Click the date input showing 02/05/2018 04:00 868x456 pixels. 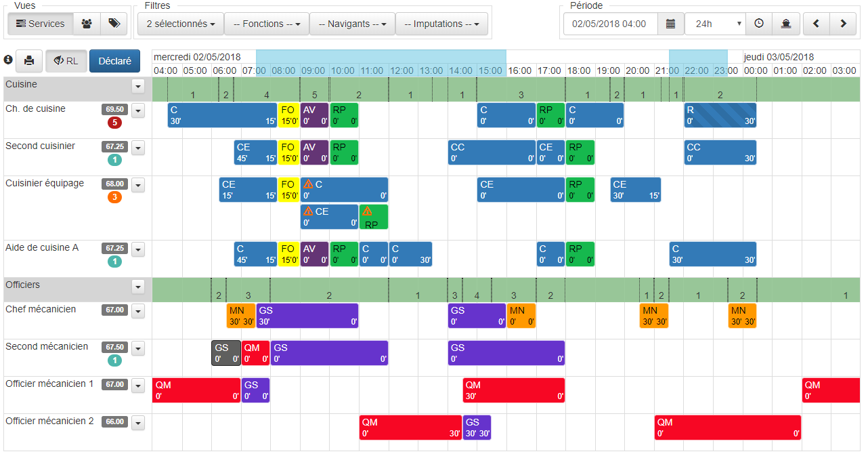(x=609, y=23)
